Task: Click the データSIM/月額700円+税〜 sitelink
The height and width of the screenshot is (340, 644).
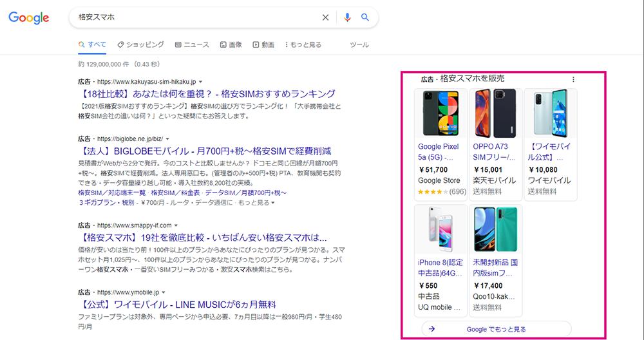Action: [245, 193]
